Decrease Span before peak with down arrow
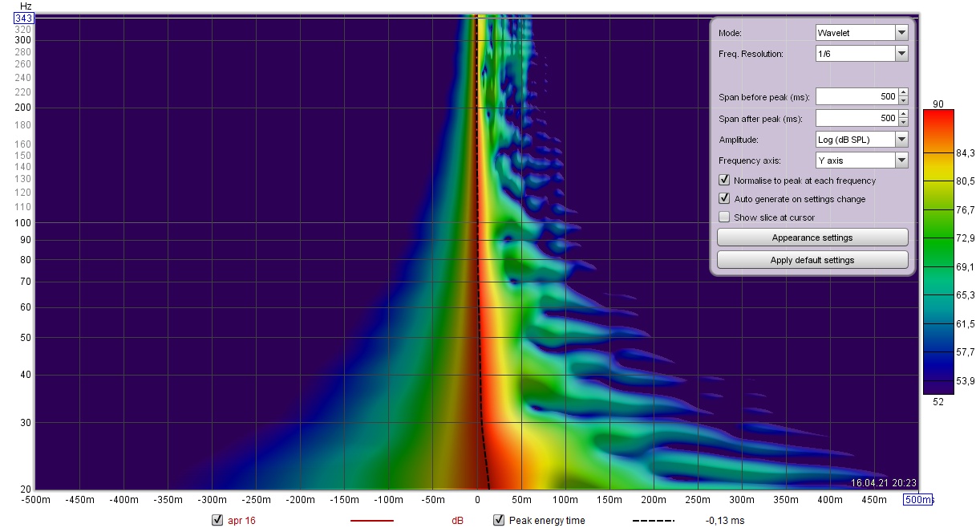The height and width of the screenshot is (532, 980). pyautogui.click(x=903, y=100)
